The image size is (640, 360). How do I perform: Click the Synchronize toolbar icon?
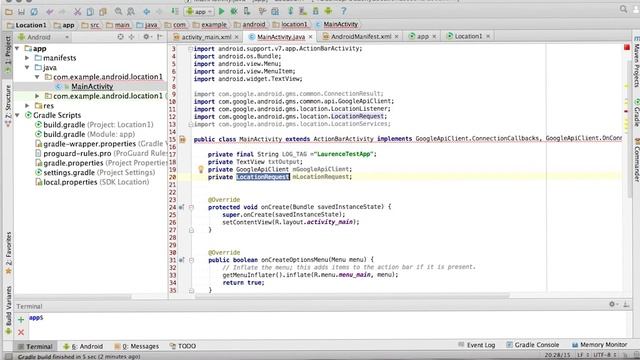click(34, 12)
